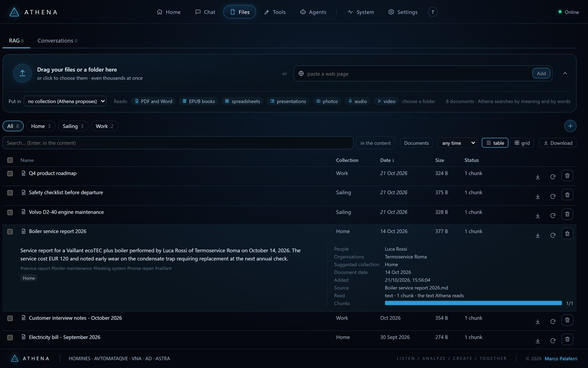Open Settings in the top navigation
This screenshot has width=588, height=368.
tap(403, 12)
